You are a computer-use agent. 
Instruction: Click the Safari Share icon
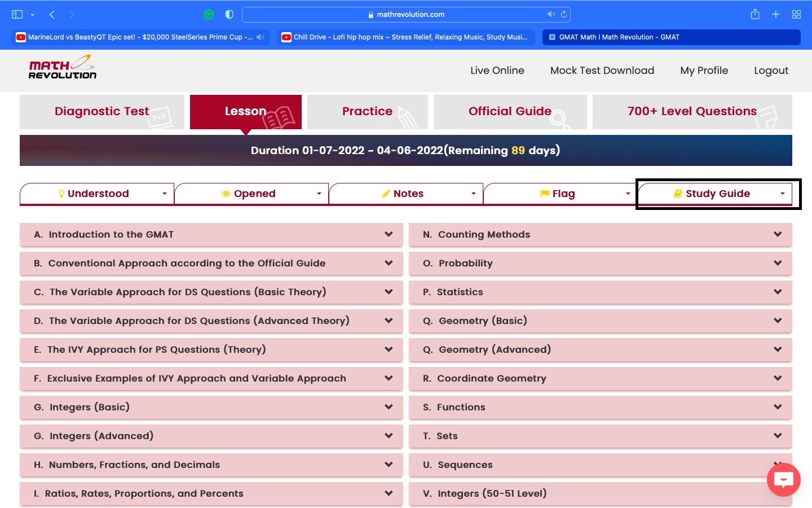755,14
